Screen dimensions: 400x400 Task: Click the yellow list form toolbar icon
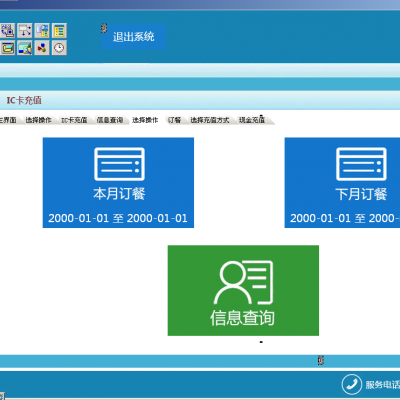pyautogui.click(x=59, y=31)
